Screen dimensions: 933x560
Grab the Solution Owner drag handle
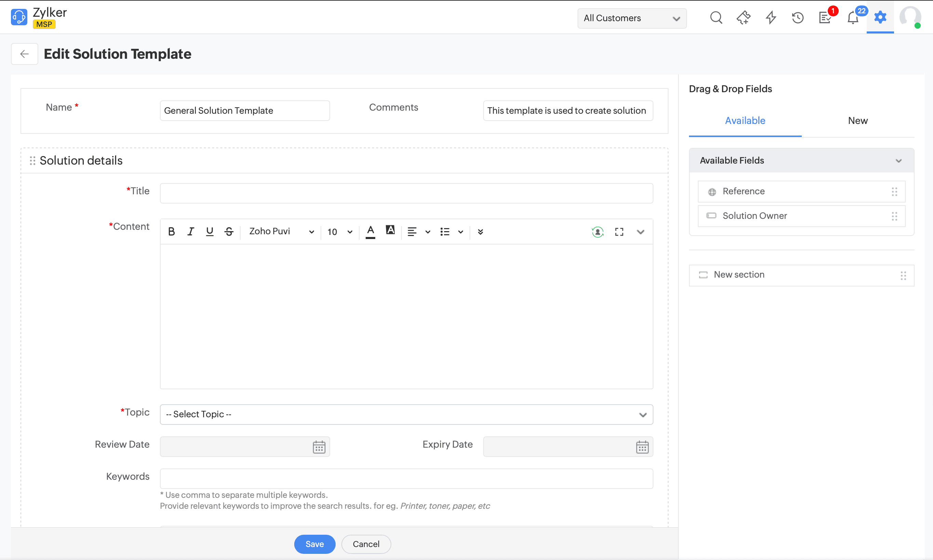tap(894, 216)
